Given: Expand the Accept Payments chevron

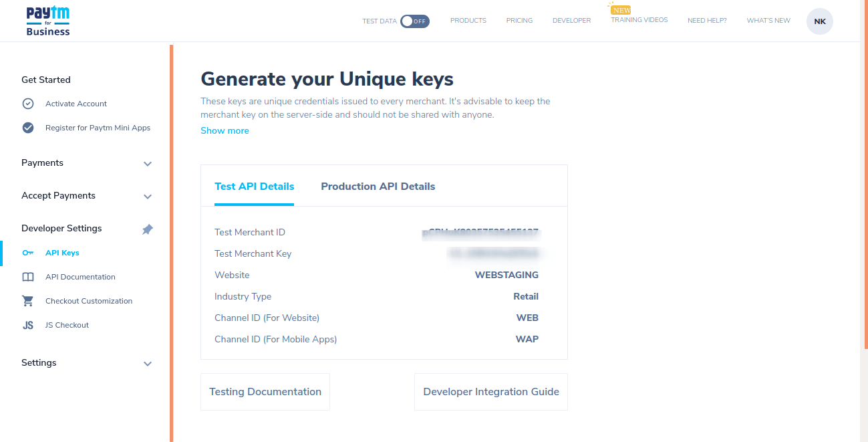Looking at the screenshot, I should click(x=148, y=197).
